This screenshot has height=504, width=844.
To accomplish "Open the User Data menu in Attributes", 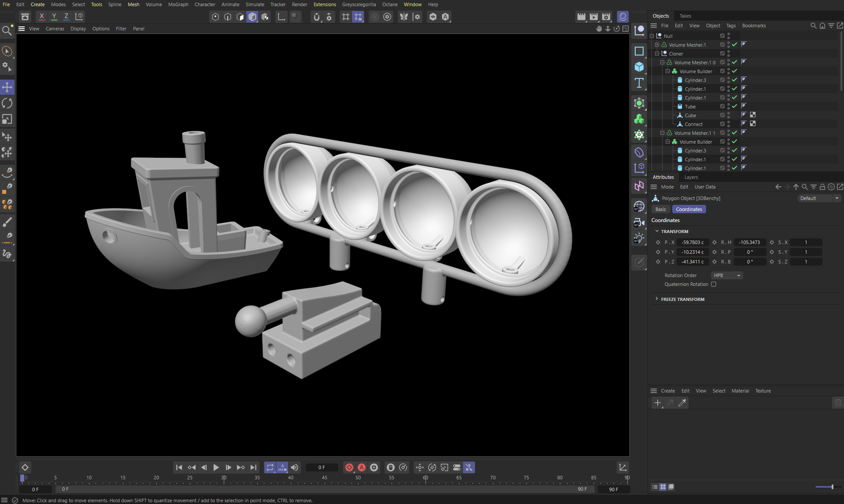I will [x=705, y=187].
